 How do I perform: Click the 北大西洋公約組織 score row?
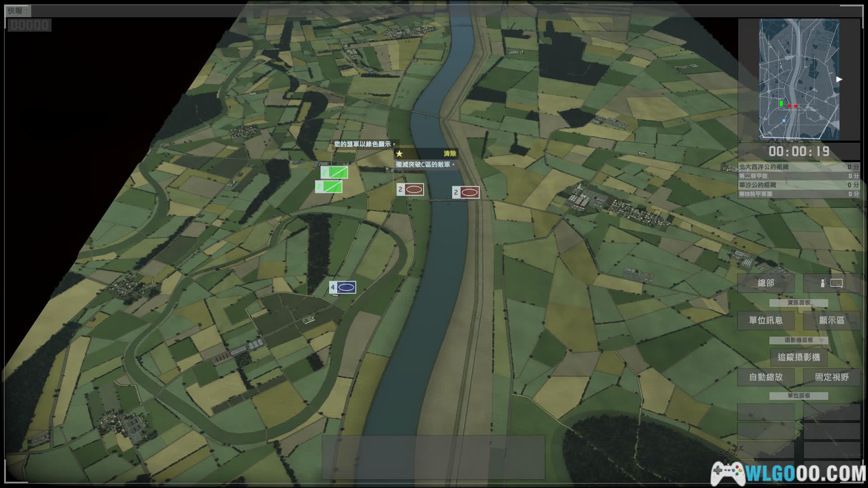[x=798, y=167]
